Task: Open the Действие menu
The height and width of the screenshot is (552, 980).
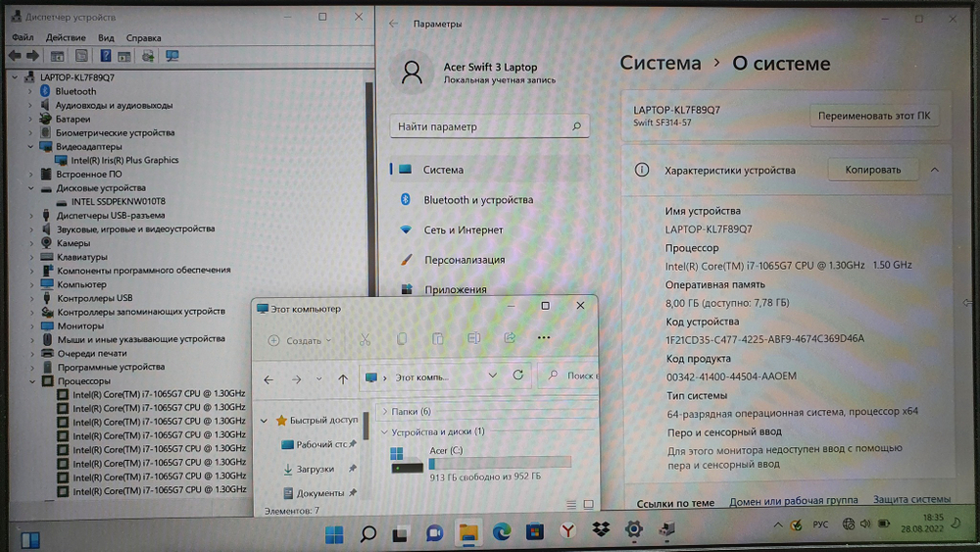Action: (x=66, y=37)
